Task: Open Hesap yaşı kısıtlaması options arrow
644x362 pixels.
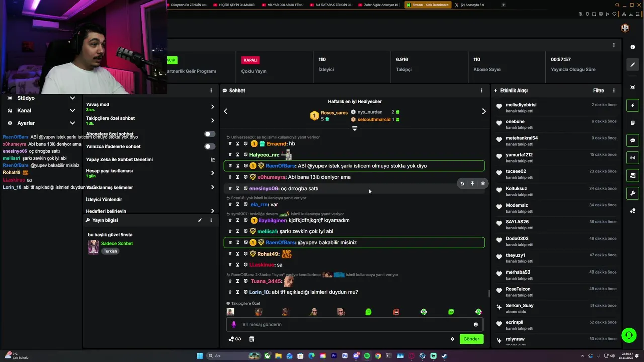Action: point(212,173)
